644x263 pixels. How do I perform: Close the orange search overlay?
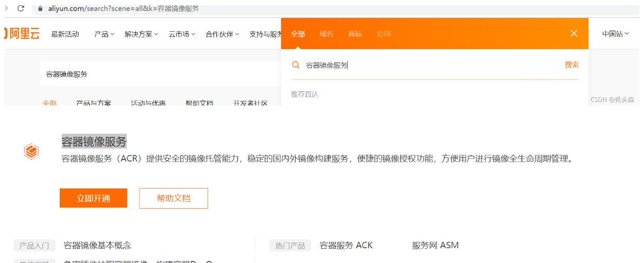(574, 33)
